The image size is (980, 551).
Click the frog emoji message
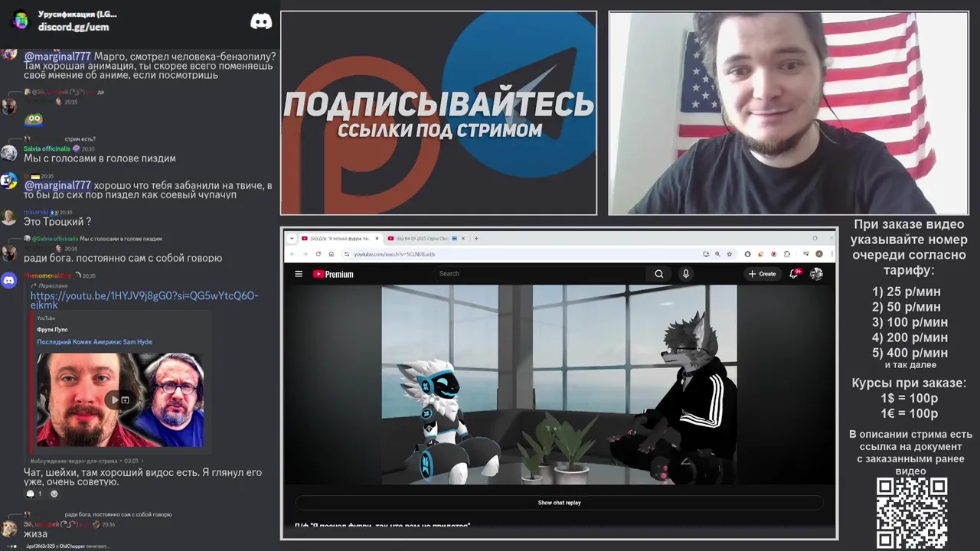(33, 119)
